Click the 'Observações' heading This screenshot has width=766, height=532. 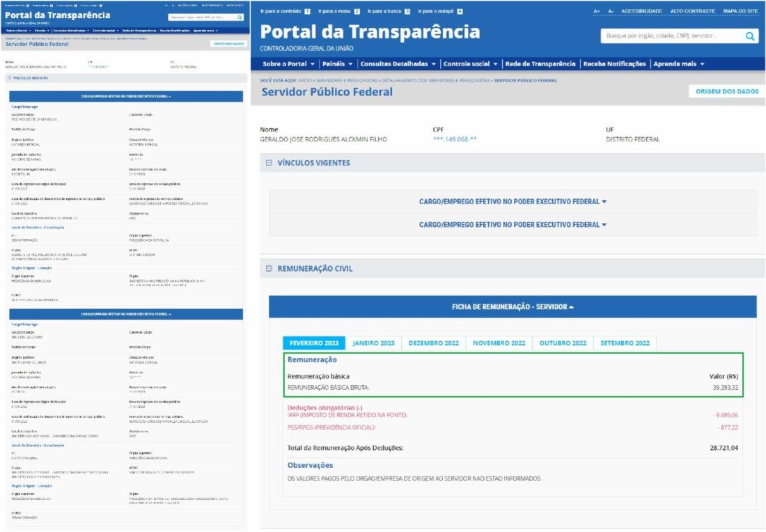pos(310,466)
